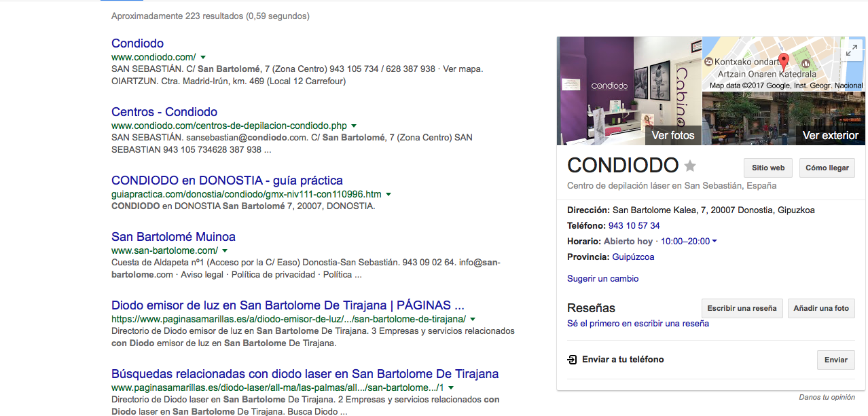Viewport: 868px width, 416px height.
Task: Open dropdown arrow next to guiapractica.com URL
Action: (388, 195)
